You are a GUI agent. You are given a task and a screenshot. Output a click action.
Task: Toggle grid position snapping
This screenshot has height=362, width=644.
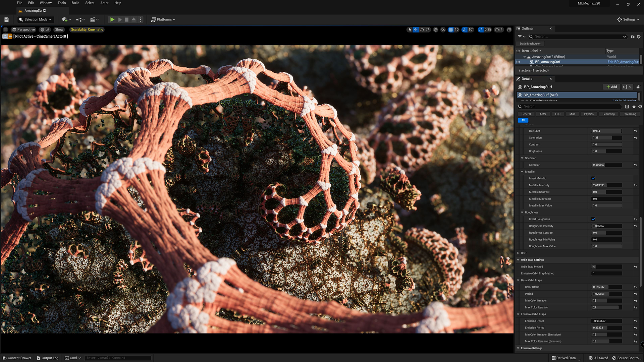click(x=451, y=30)
